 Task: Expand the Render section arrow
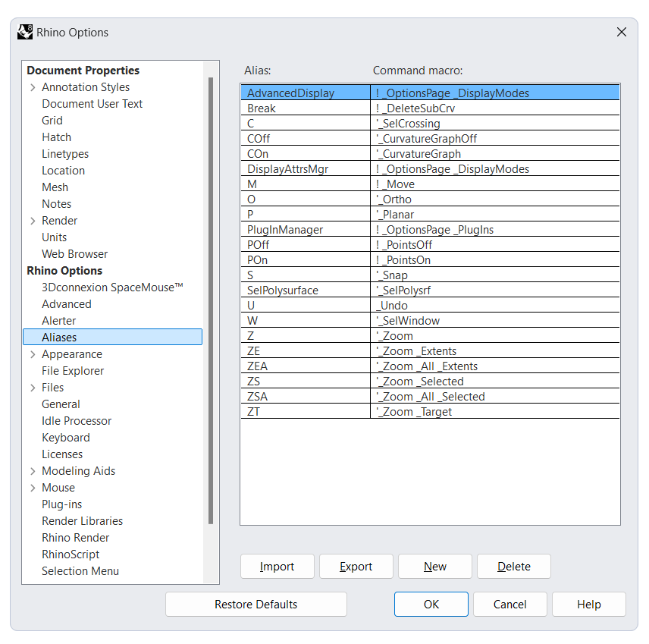[33, 221]
